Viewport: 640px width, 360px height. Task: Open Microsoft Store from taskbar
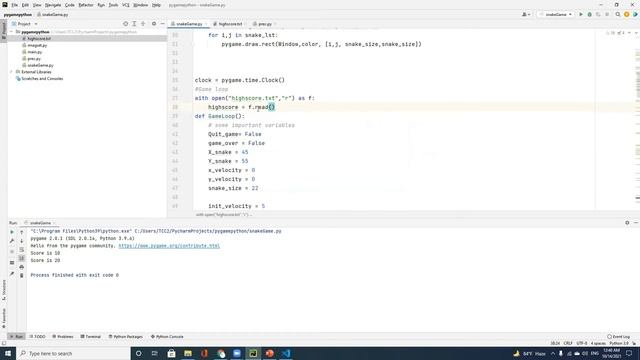171,353
